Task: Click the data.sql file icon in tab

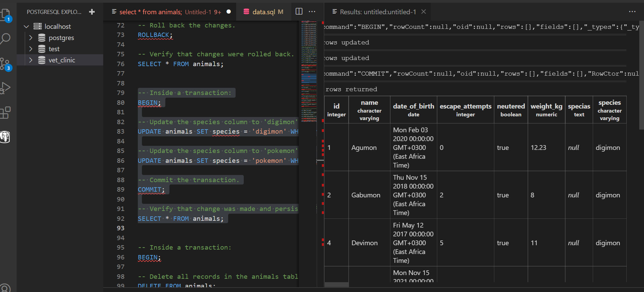Action: coord(246,12)
